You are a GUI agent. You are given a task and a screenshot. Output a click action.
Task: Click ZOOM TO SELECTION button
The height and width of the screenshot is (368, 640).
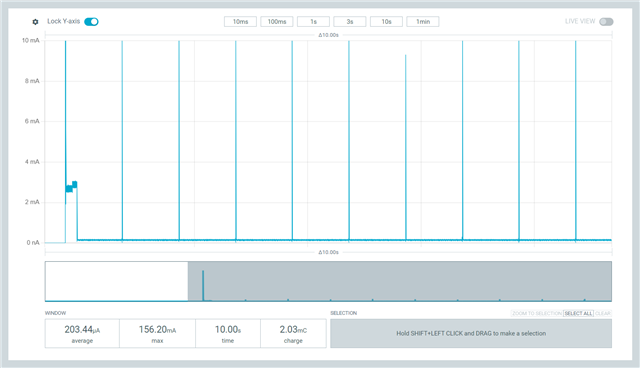click(537, 313)
